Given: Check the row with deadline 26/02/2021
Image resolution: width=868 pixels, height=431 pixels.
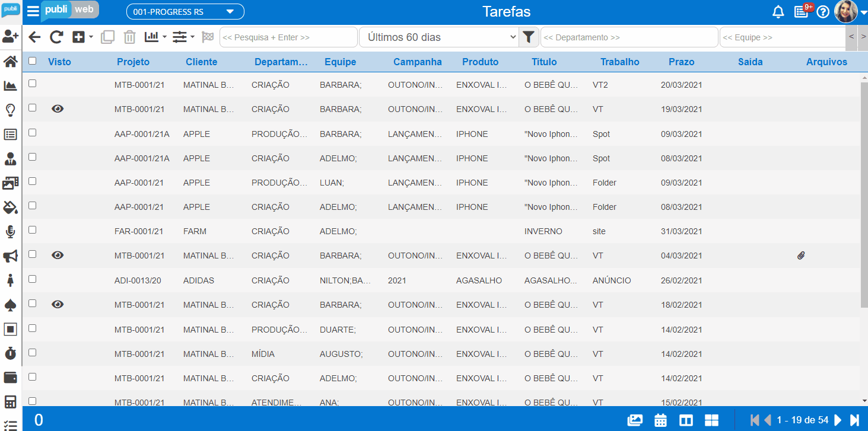Looking at the screenshot, I should [32, 279].
